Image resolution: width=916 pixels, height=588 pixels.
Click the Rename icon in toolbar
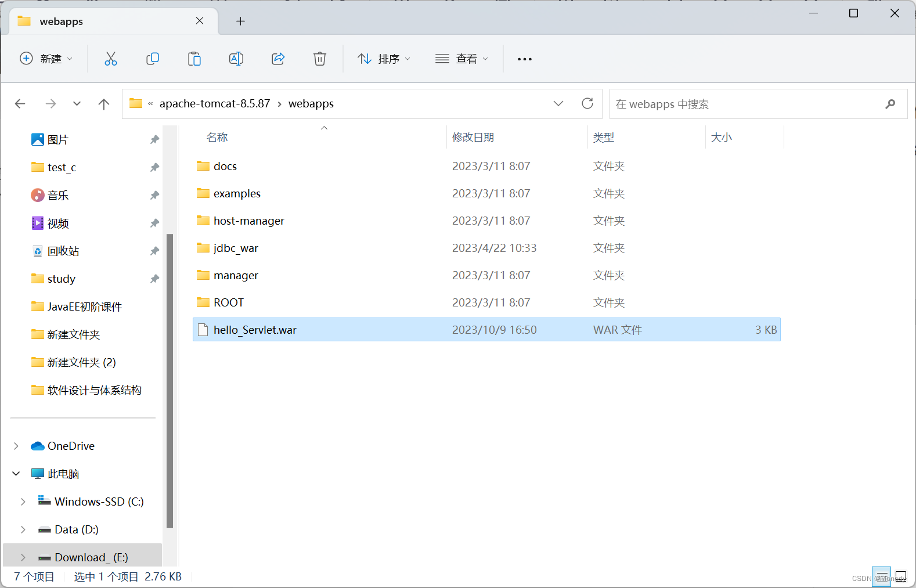(x=236, y=59)
